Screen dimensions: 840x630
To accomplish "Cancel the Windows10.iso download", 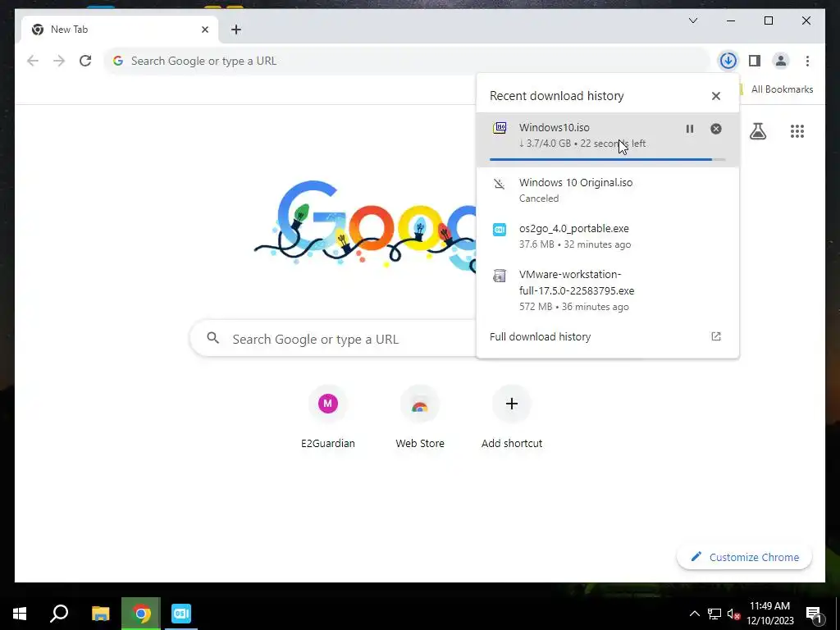I will click(x=715, y=129).
